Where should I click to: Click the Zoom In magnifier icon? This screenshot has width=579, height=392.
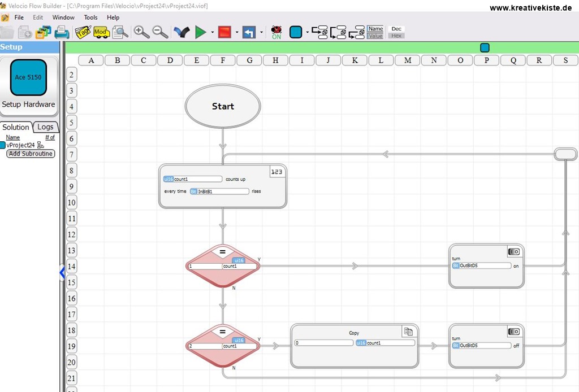[x=141, y=32]
